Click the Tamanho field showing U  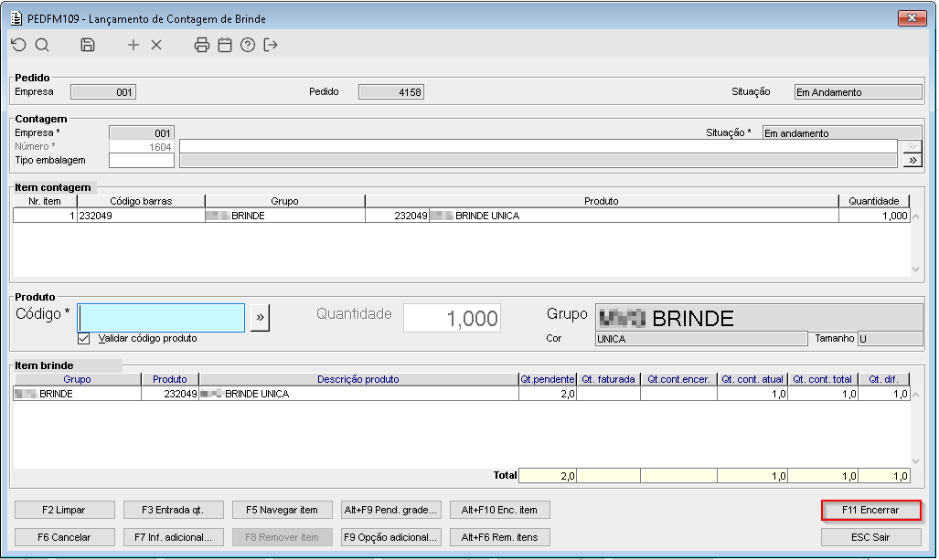point(890,339)
